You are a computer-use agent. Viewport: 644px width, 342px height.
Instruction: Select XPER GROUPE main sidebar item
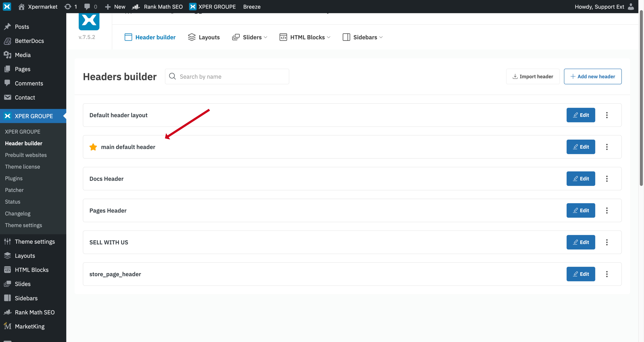click(33, 116)
